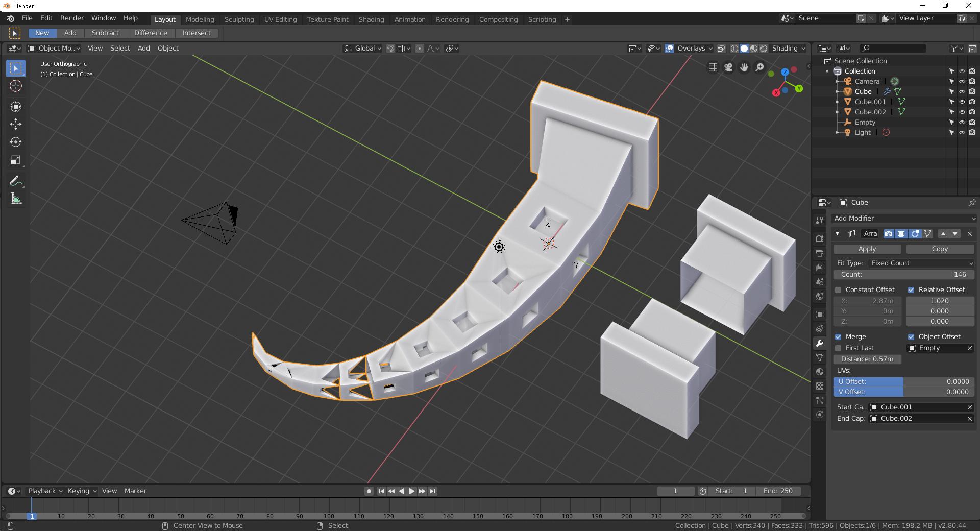Image resolution: width=980 pixels, height=531 pixels.
Task: Remove the Array modifier with X
Action: pyautogui.click(x=970, y=234)
